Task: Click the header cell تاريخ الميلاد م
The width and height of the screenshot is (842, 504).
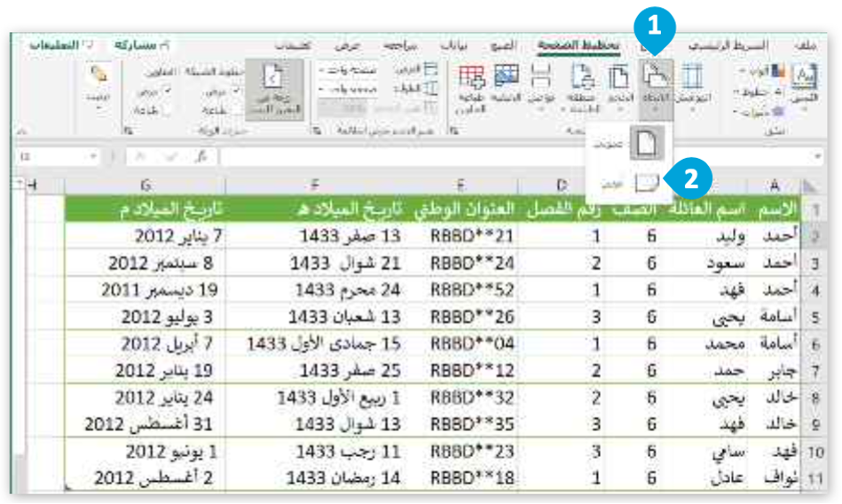Action: coord(145,209)
